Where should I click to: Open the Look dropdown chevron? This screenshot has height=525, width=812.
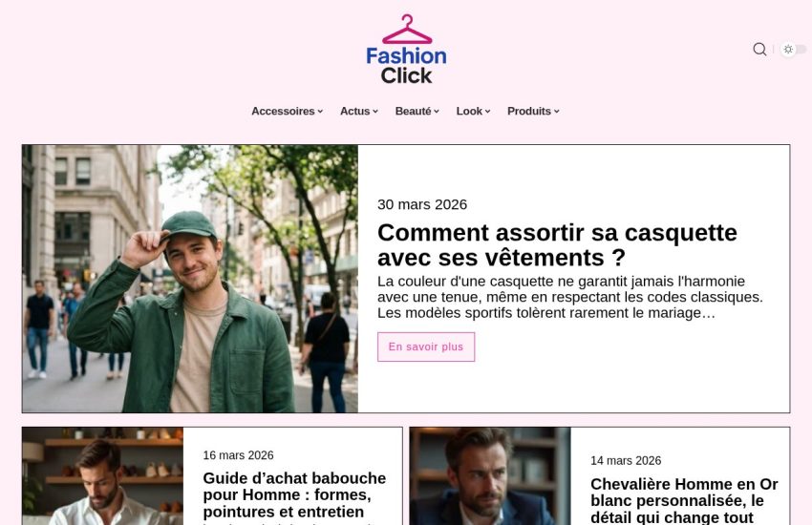pos(488,112)
